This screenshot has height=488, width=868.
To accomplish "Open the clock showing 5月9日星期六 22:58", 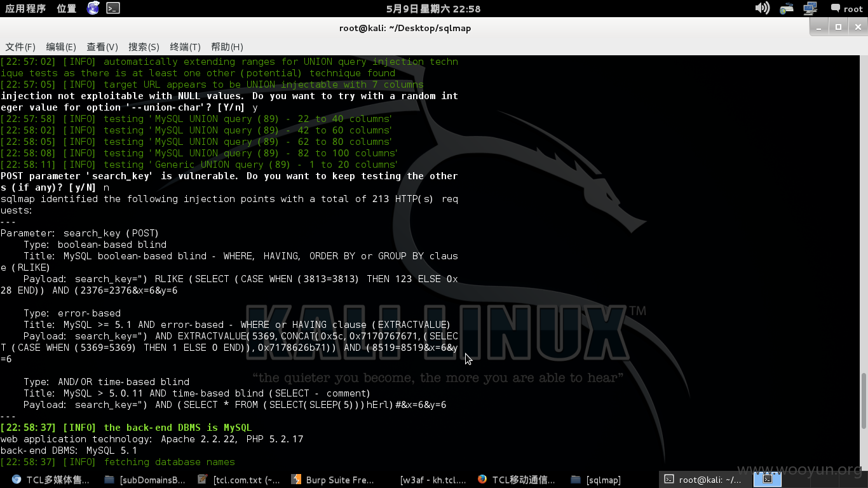I will 433,9.
